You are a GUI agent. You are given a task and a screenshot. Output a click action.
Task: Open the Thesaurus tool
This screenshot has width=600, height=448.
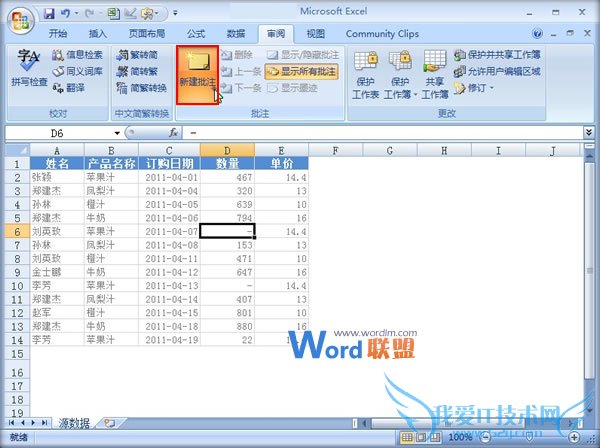coord(77,71)
